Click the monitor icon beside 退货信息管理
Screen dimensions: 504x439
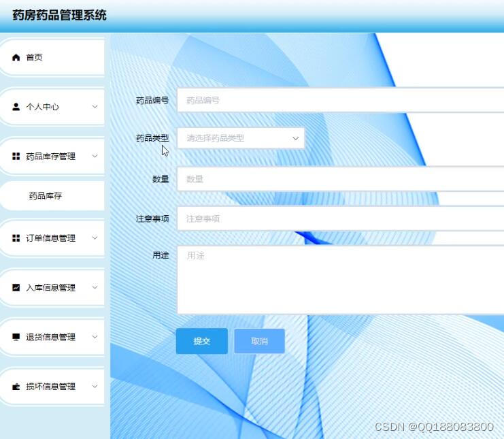pos(16,337)
